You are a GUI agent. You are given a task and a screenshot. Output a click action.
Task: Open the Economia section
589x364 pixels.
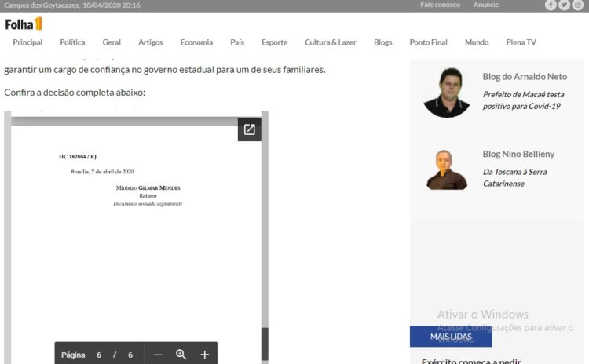(196, 42)
